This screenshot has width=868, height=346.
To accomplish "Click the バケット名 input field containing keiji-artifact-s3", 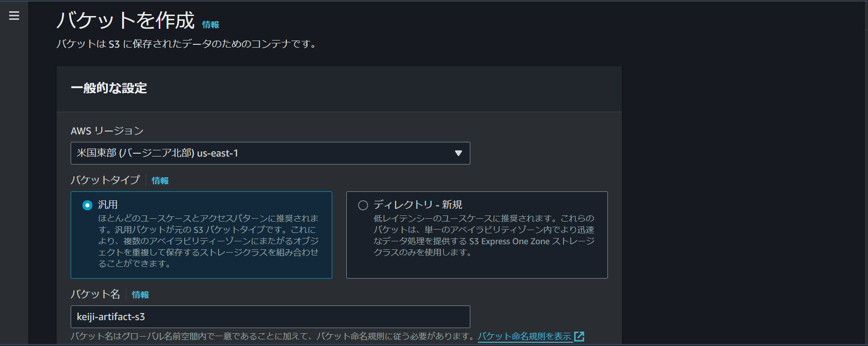I will click(x=270, y=317).
